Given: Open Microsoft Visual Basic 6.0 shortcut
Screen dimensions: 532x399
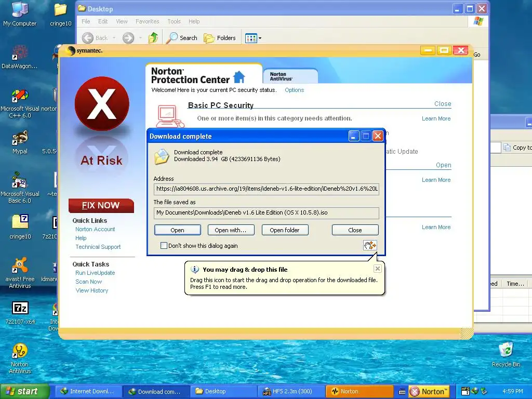Looking at the screenshot, I should [20, 188].
